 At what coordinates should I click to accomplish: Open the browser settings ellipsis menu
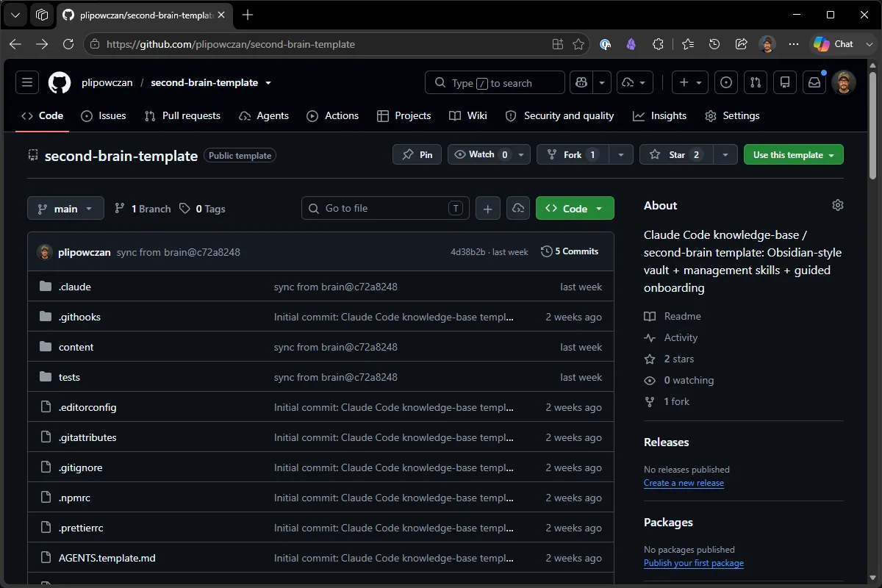(794, 44)
